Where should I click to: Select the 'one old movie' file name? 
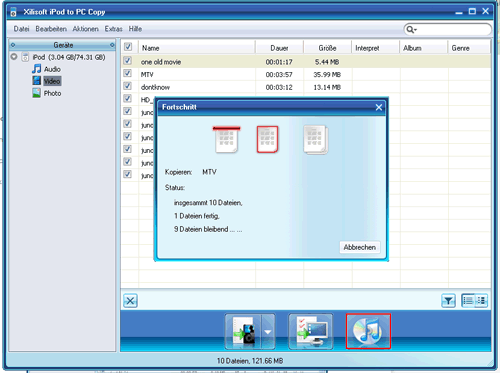(161, 62)
